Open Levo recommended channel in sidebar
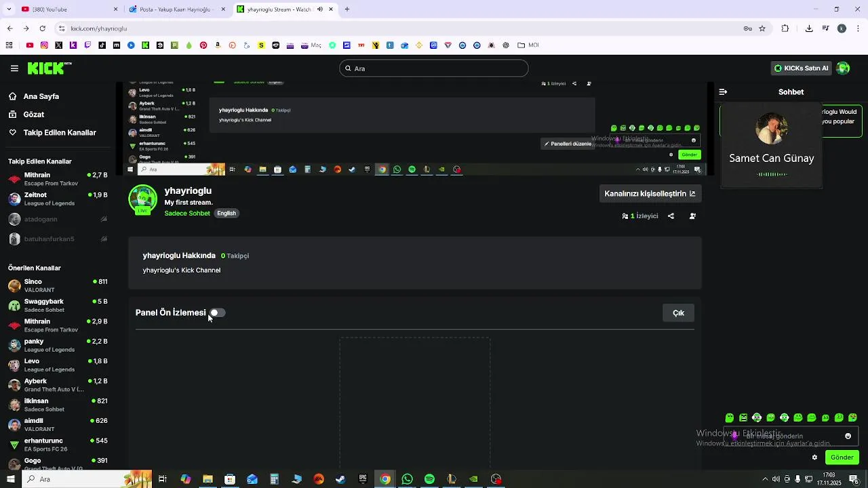868x488 pixels. click(58, 365)
